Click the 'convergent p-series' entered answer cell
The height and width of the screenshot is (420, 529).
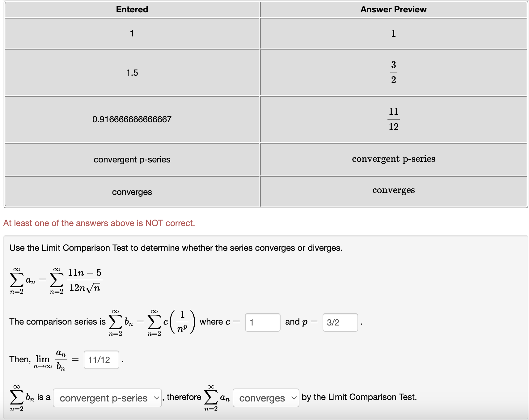click(132, 159)
